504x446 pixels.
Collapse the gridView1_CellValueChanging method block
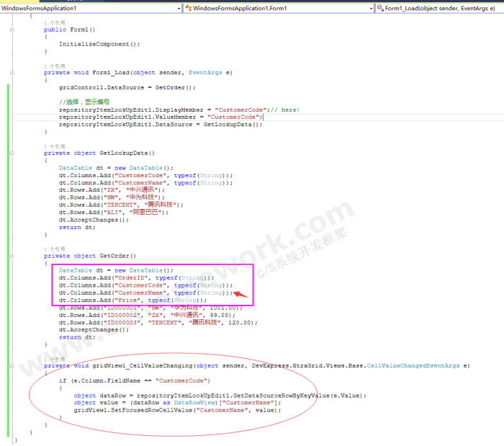point(14,366)
